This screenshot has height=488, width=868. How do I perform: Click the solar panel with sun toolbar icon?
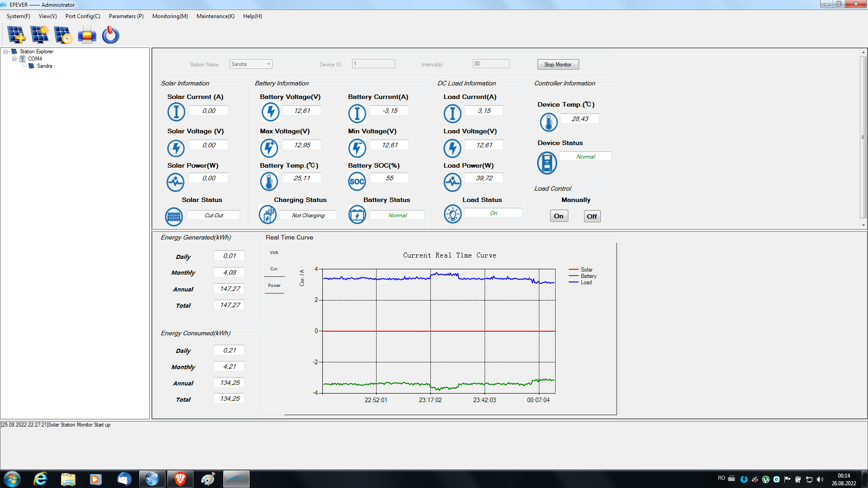[40, 35]
